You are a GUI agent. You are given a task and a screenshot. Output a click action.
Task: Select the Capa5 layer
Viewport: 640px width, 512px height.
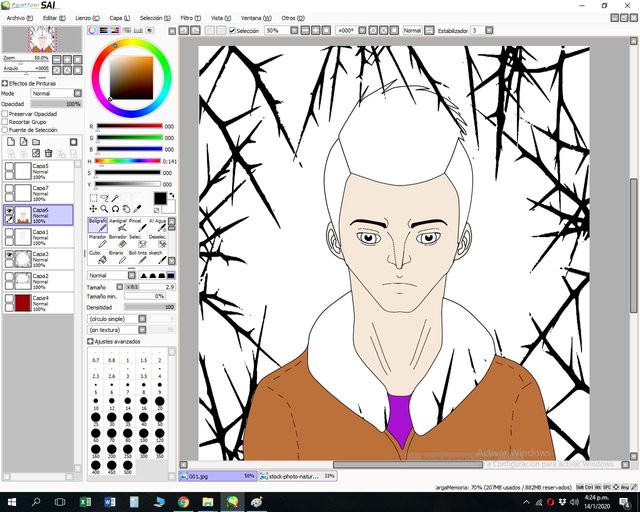coord(38,171)
